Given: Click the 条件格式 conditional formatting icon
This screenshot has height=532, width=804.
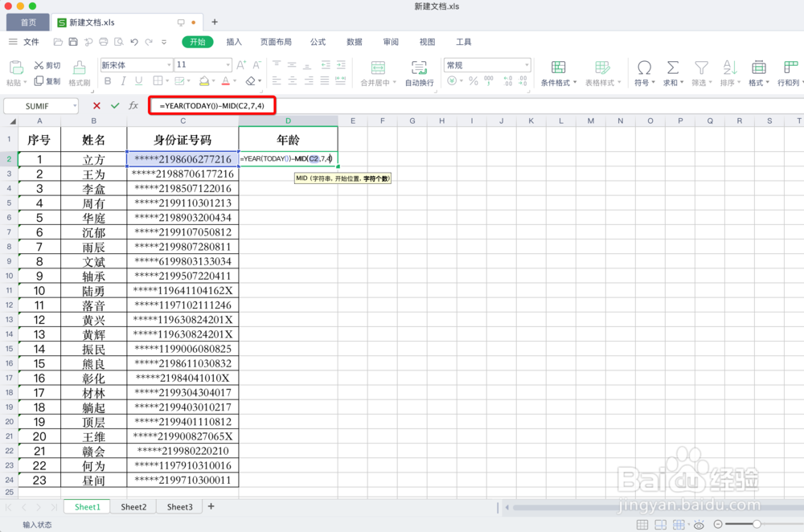Looking at the screenshot, I should pos(559,68).
